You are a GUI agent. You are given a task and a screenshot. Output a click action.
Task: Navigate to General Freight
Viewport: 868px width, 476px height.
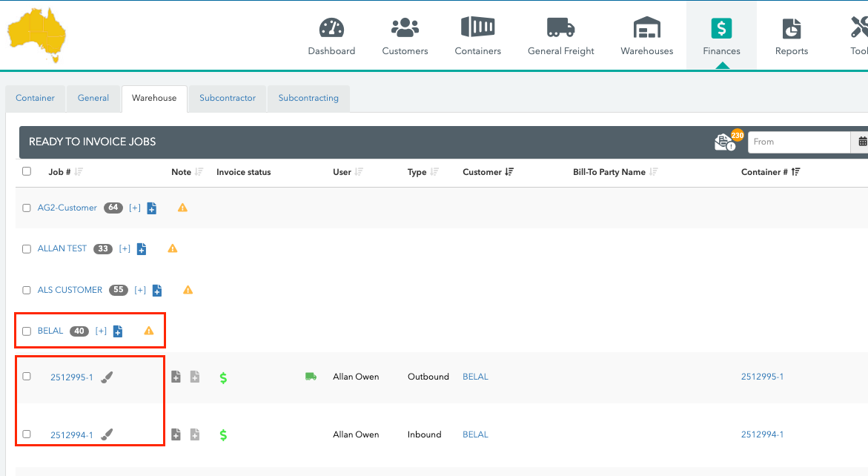pos(561,36)
